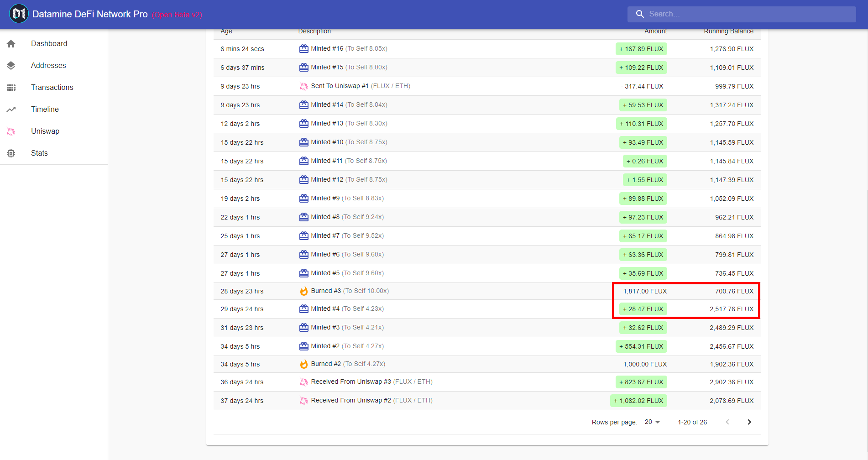The image size is (868, 460).
Task: Click the disabled previous page arrow
Action: [x=727, y=422]
